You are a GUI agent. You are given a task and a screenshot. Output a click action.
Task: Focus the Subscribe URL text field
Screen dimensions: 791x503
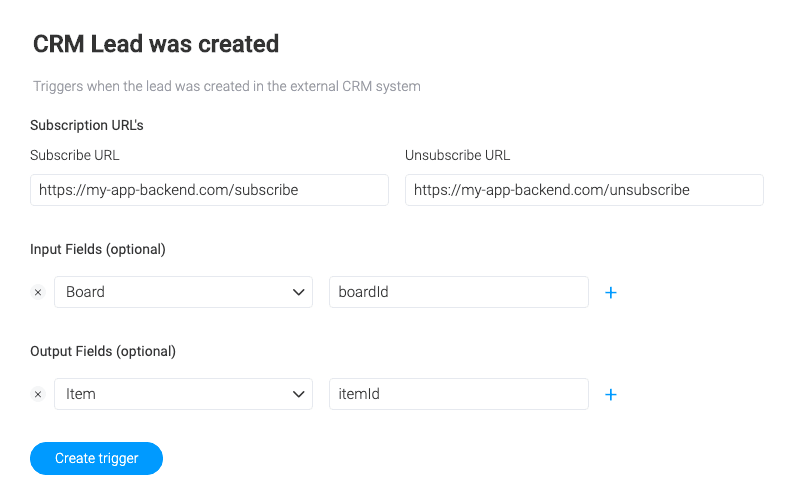209,190
